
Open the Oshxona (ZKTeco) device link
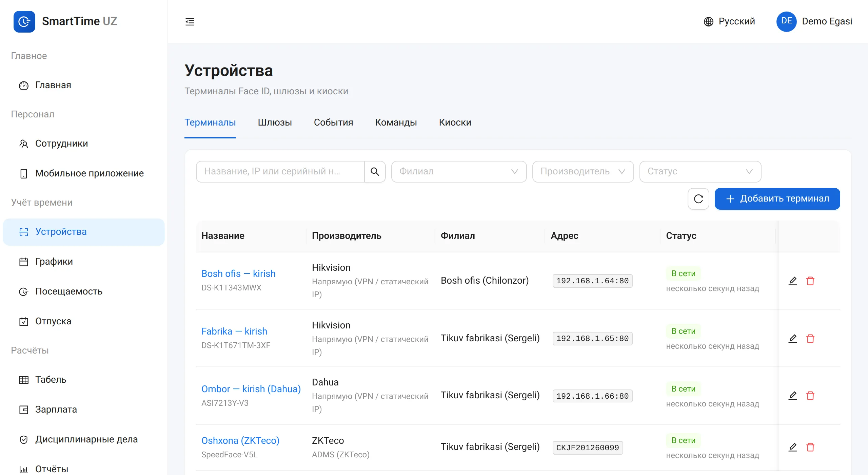240,440
